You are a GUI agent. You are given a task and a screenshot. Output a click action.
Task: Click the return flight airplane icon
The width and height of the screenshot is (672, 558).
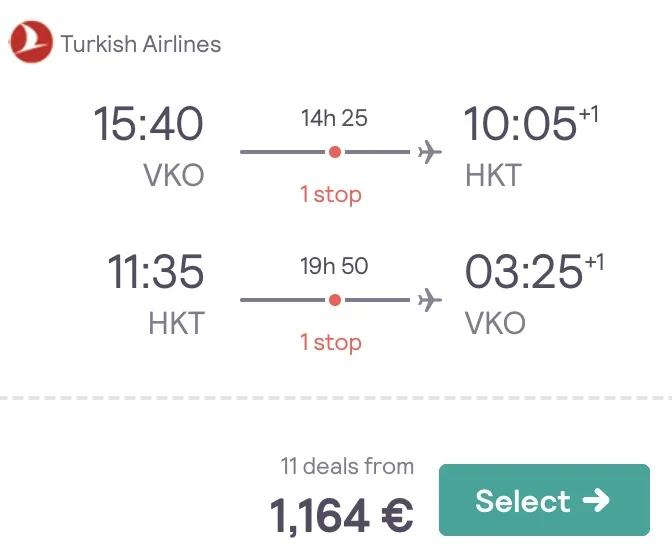(429, 300)
